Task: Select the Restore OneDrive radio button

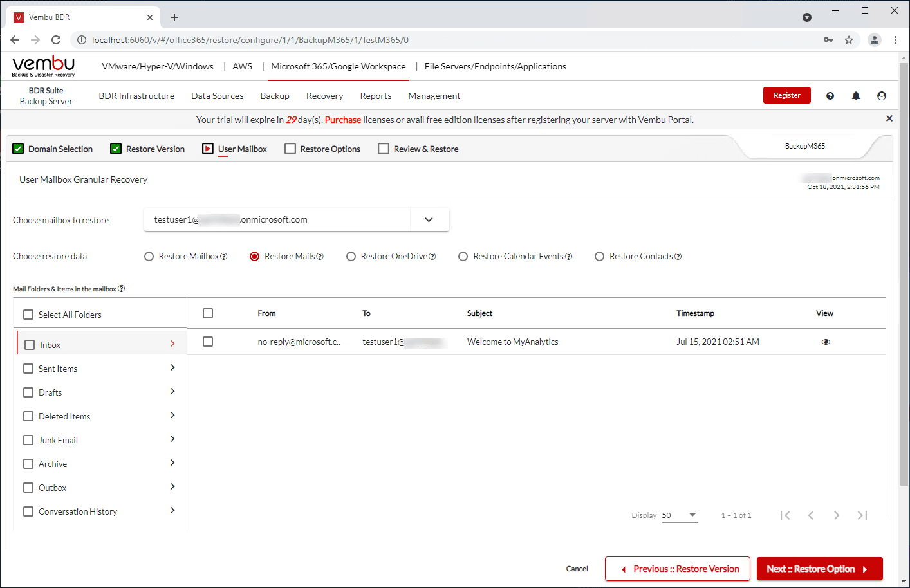Action: coord(351,257)
